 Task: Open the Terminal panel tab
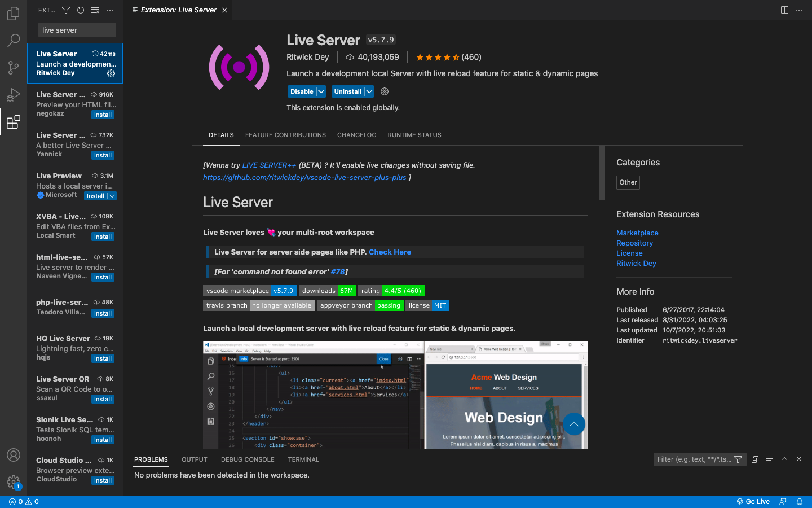tap(303, 459)
